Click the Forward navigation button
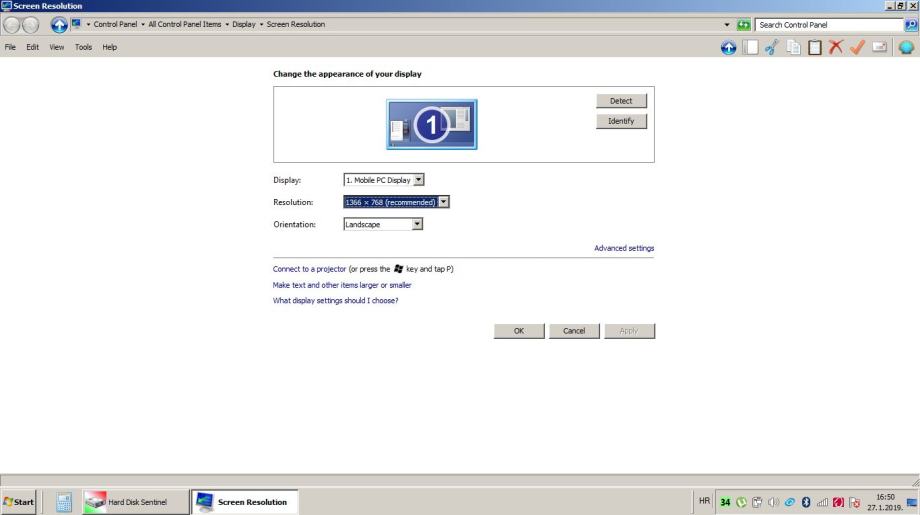The width and height of the screenshot is (920, 515). tap(30, 25)
